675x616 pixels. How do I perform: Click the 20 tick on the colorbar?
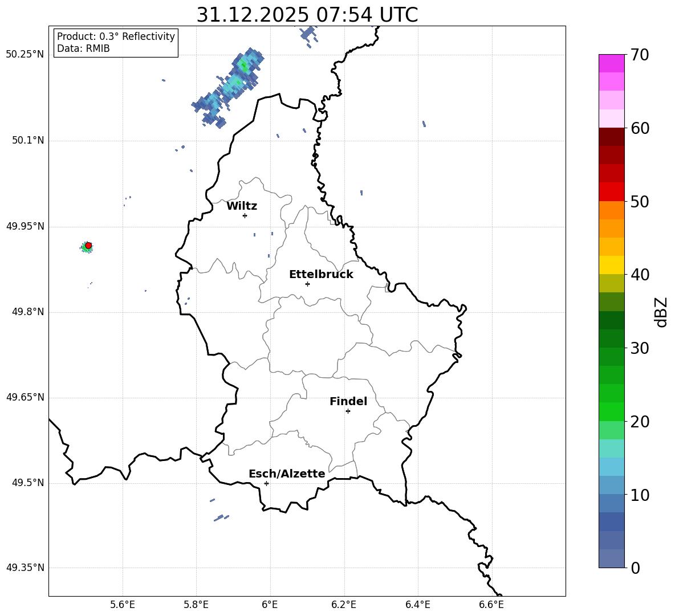640,422
